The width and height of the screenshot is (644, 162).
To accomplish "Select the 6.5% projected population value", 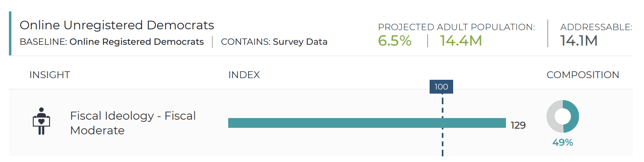I will pos(395,41).
